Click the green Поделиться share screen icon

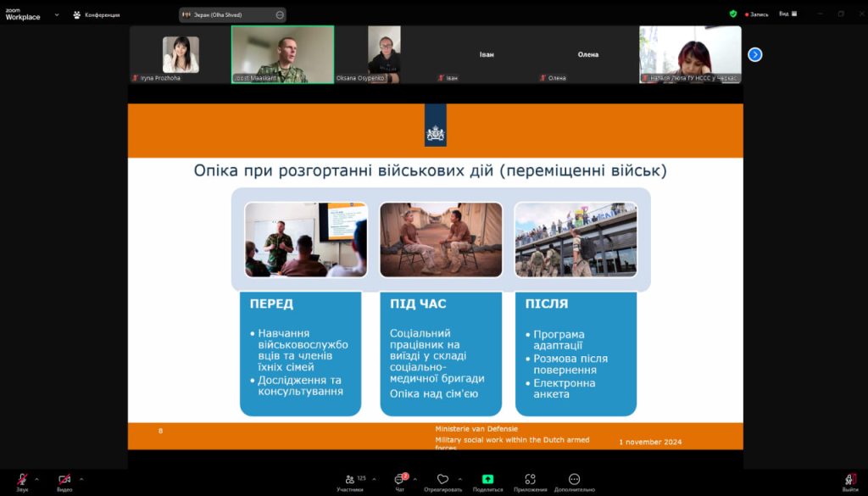(x=487, y=480)
